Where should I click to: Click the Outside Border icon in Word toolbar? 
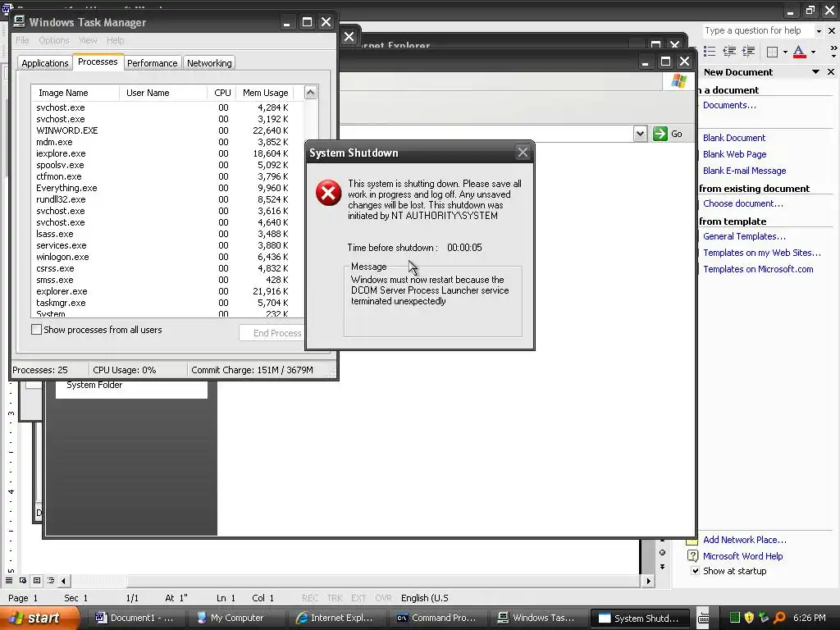[772, 52]
